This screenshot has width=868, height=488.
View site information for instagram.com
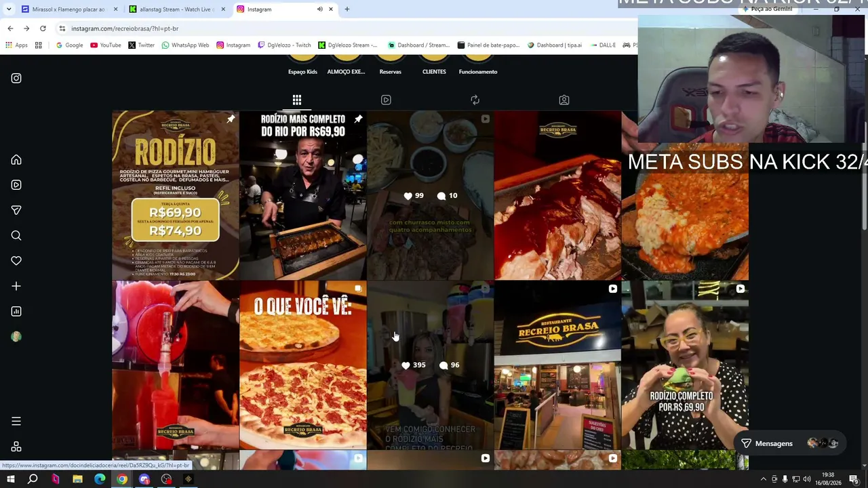62,28
